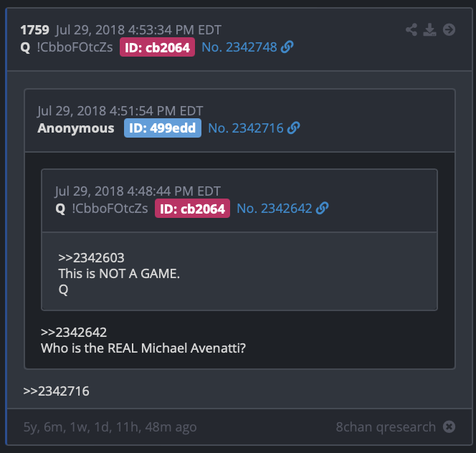
Task: Open post link No. 2342642
Action: pyautogui.click(x=274, y=209)
